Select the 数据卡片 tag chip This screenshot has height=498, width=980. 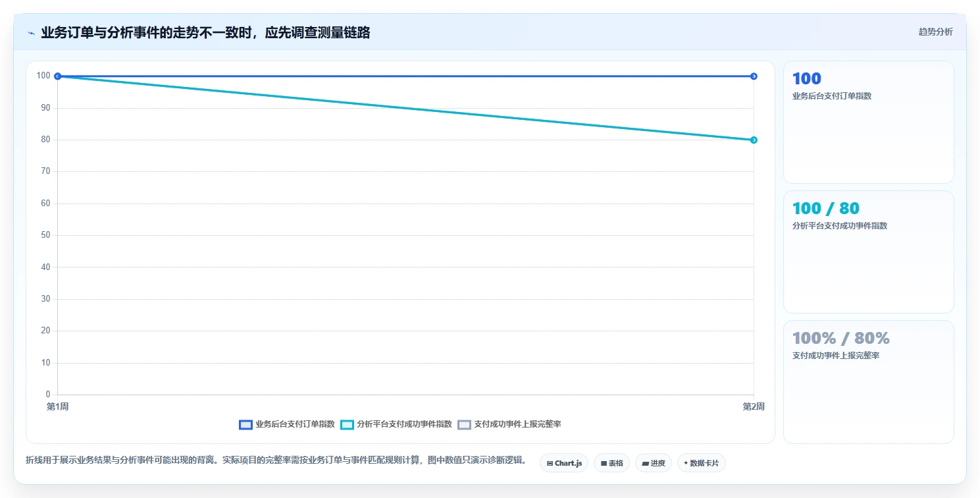[702, 463]
